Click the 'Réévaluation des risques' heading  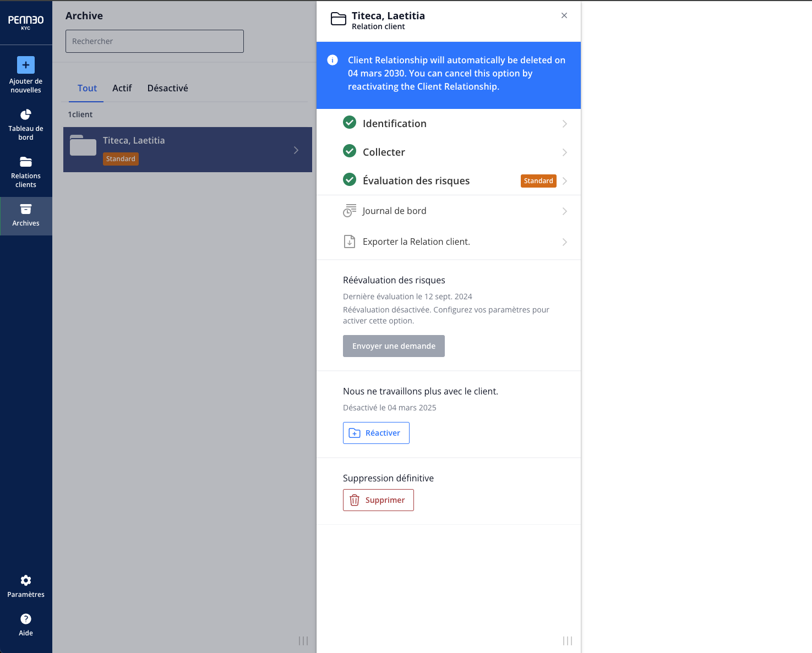coord(394,280)
